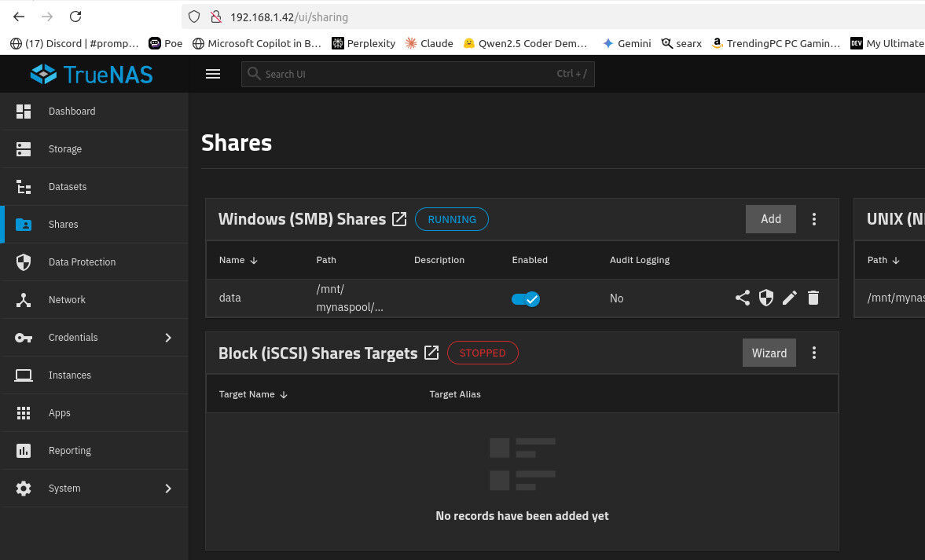This screenshot has height=560, width=925.
Task: Edit the data SMB share pencil icon
Action: (x=790, y=298)
